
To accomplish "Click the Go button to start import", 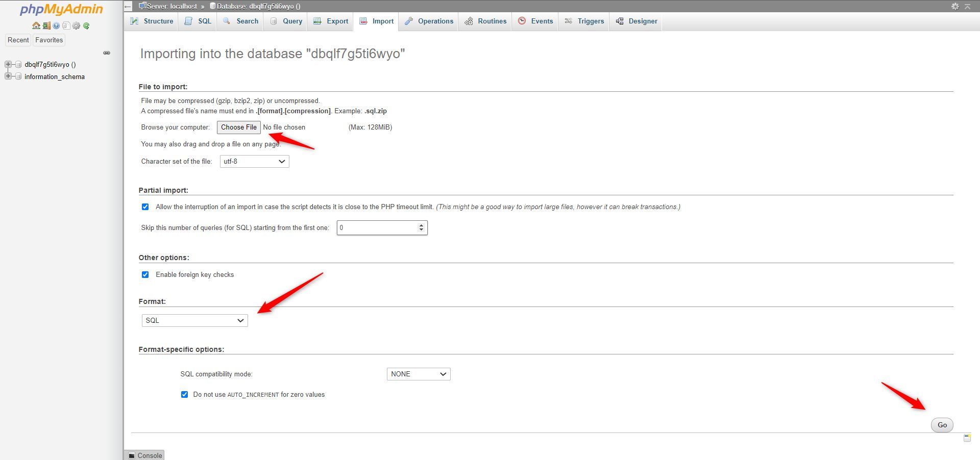I will pos(942,425).
